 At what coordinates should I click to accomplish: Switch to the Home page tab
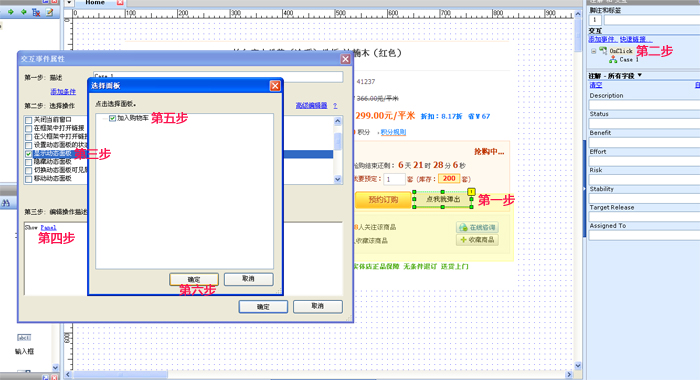(95, 3)
